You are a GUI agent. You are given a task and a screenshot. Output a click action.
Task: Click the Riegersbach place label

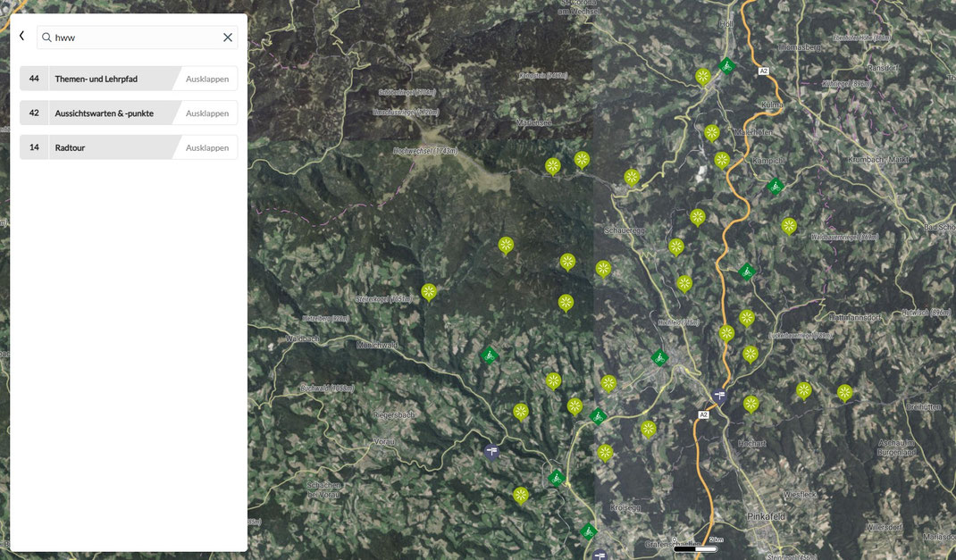click(394, 415)
